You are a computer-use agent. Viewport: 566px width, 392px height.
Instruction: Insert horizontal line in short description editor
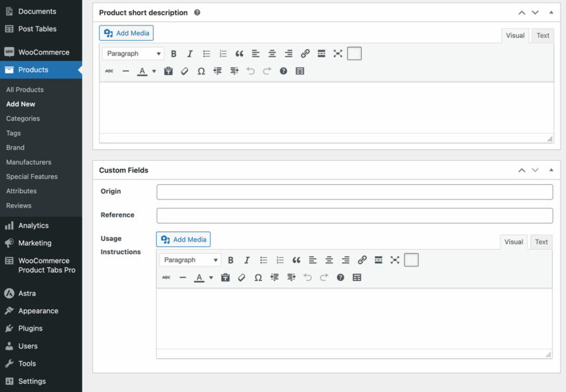126,71
